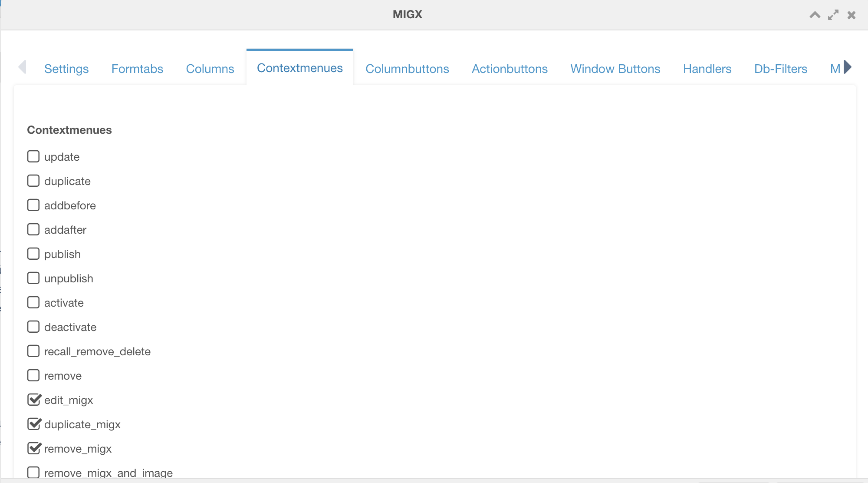This screenshot has height=483, width=868.
Task: Enable the update context menu option
Action: click(x=33, y=156)
